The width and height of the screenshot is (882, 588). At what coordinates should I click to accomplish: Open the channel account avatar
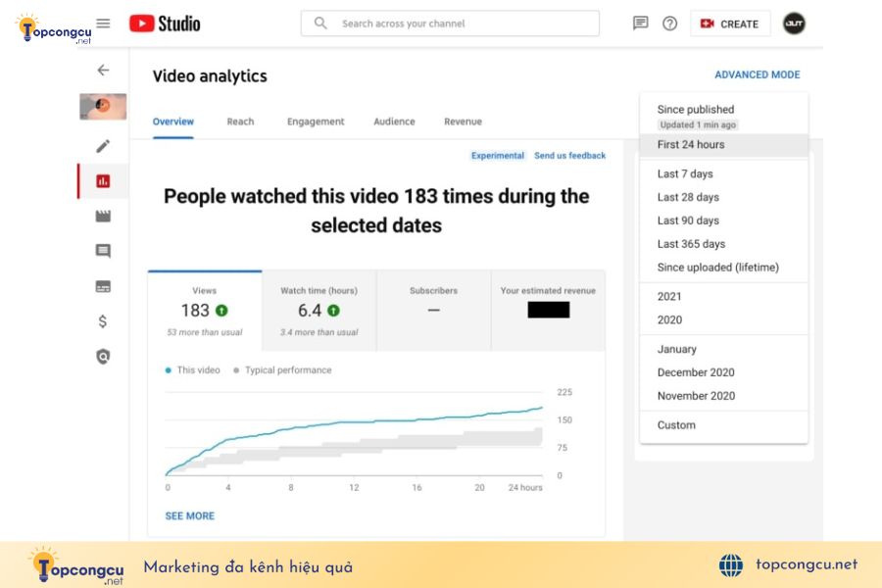pos(794,24)
